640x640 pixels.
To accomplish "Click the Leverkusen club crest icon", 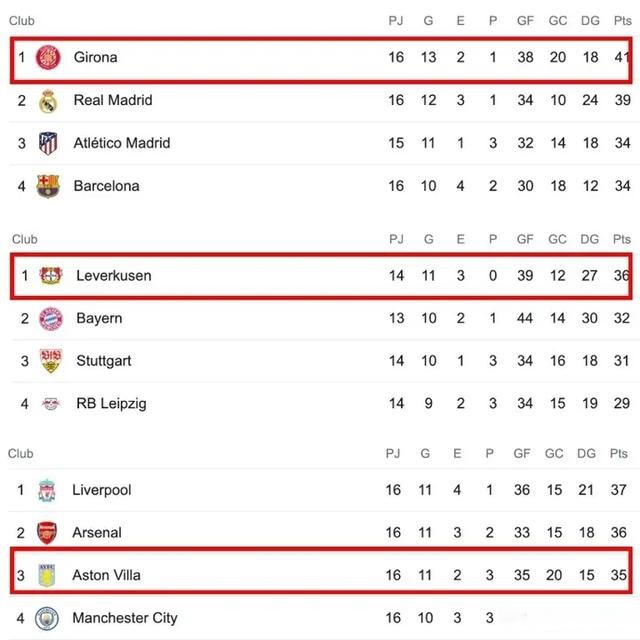I will pyautogui.click(x=51, y=275).
